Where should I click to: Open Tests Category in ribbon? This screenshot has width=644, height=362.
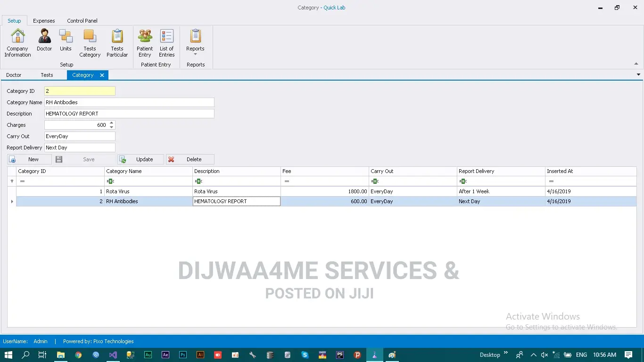[x=90, y=43]
